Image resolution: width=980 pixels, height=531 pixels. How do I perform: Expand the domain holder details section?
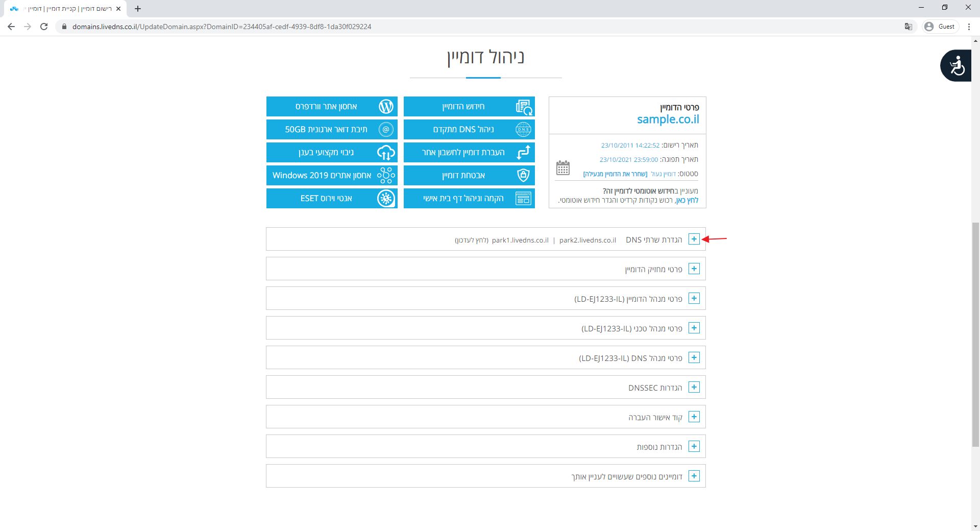(694, 269)
